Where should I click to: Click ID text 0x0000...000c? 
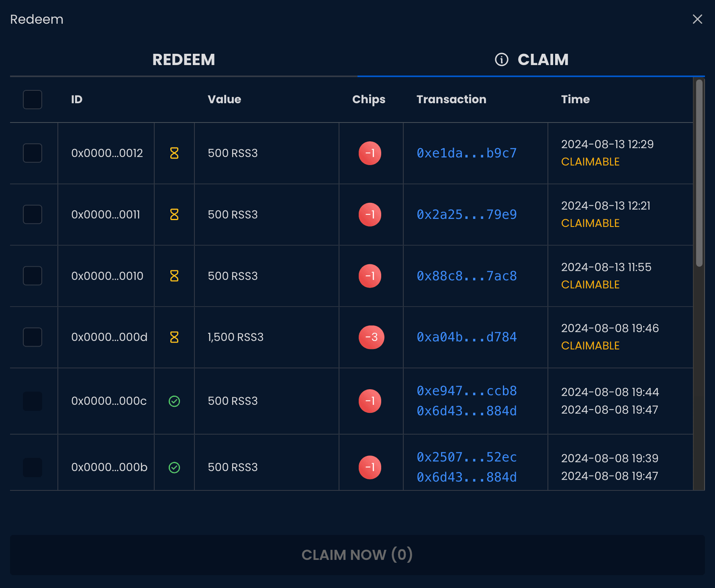coord(109,401)
